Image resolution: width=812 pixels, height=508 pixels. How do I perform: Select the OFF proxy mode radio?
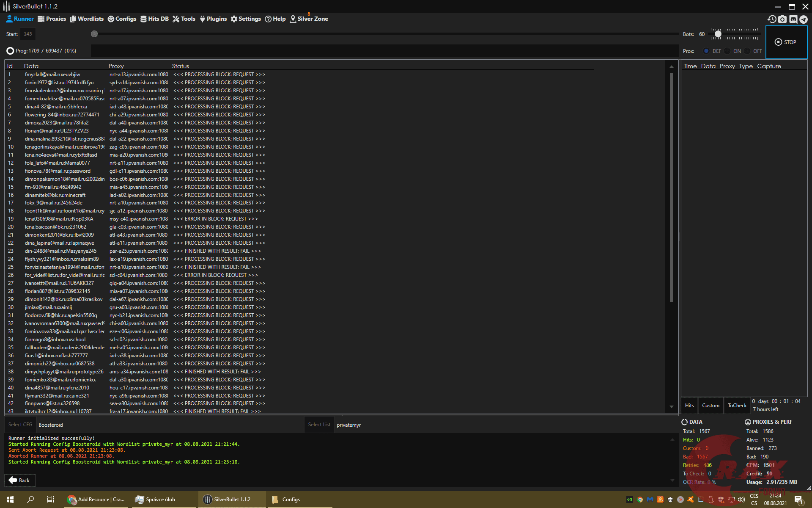click(x=747, y=51)
